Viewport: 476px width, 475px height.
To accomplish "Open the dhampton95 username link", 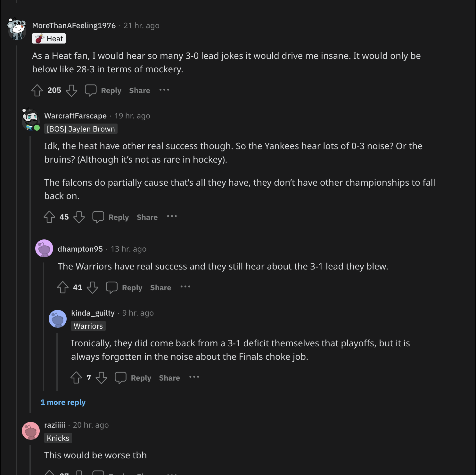I will click(x=80, y=249).
